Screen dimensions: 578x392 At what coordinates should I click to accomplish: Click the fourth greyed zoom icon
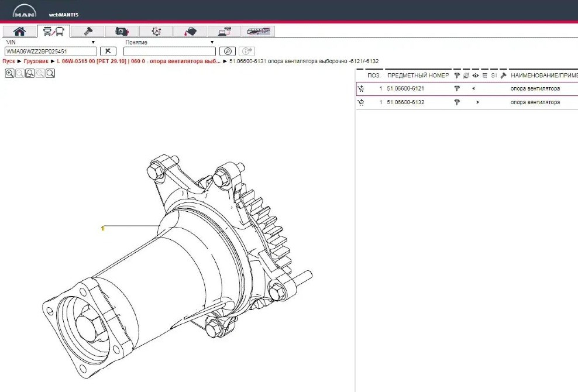(x=40, y=73)
